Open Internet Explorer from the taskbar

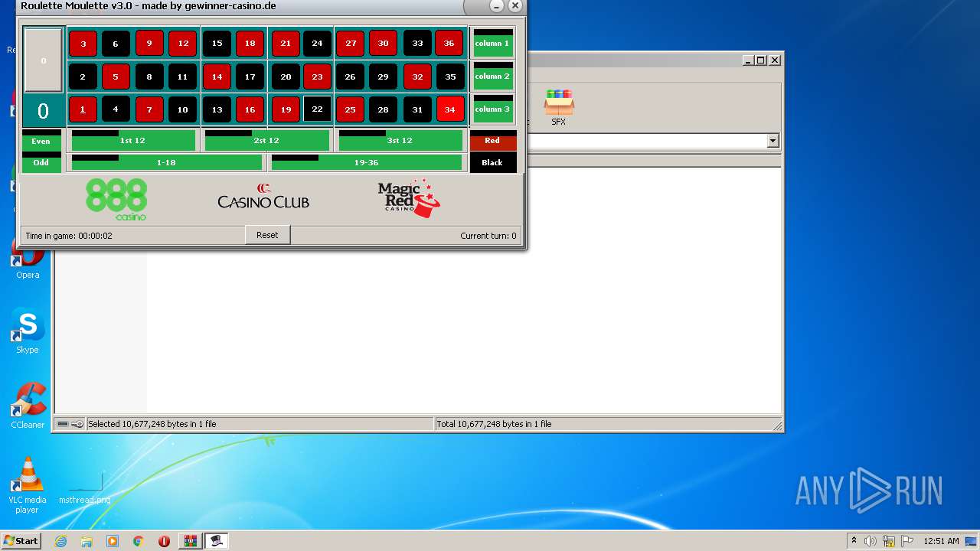coord(60,541)
